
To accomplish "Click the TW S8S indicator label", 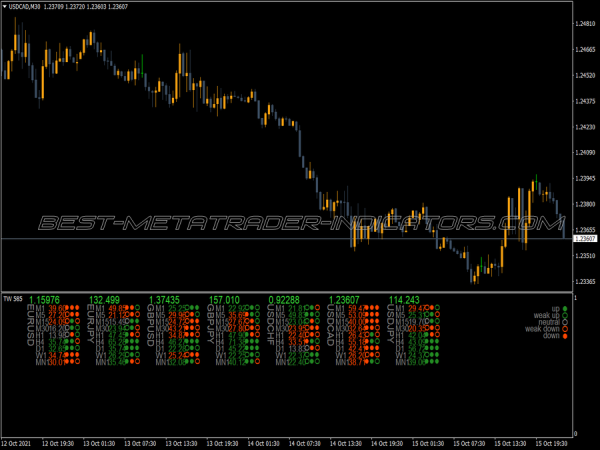I will 13,299.
